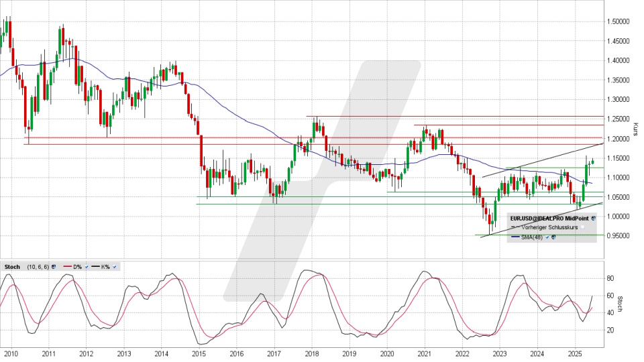Click the Stoch indicator title
The width and height of the screenshot is (644, 362).
coord(12,267)
